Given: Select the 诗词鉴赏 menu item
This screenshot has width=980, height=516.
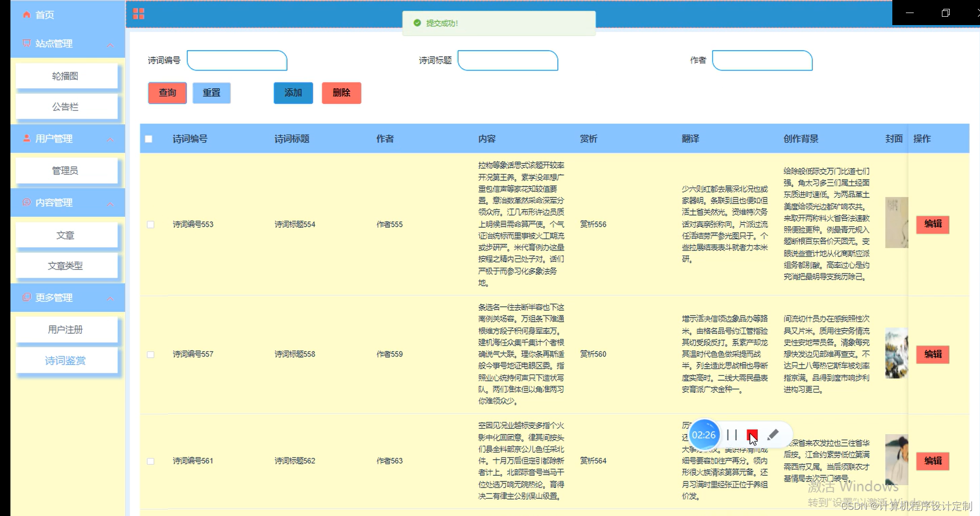Looking at the screenshot, I should click(x=67, y=360).
